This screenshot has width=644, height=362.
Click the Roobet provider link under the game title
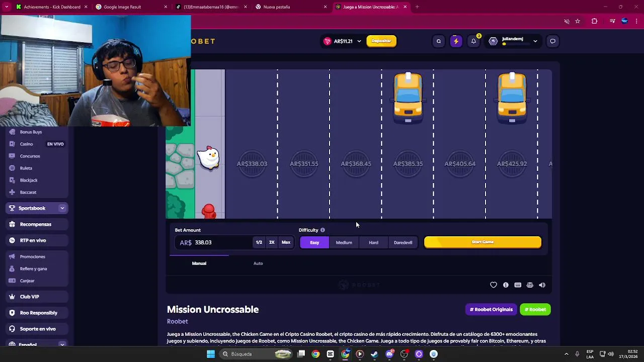(x=177, y=321)
